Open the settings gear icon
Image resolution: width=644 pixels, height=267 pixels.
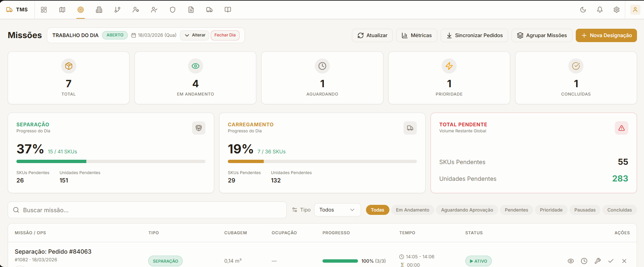[617, 10]
